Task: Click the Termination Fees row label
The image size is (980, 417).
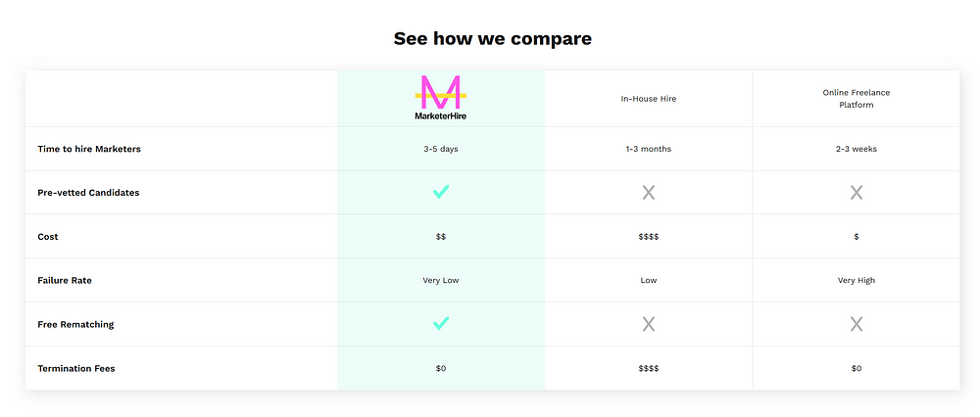Action: 76,368
